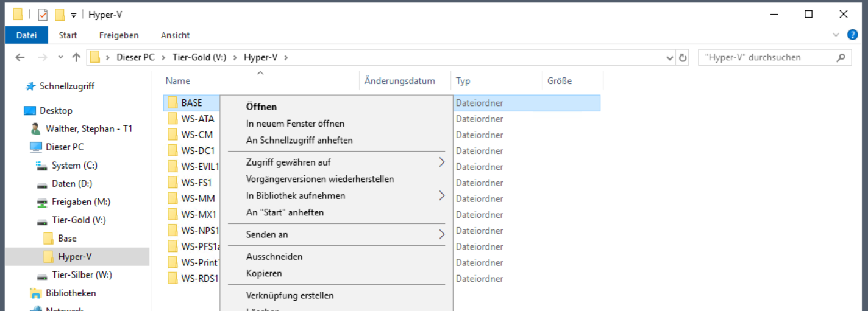Open 'Walther, Stephan - T1' user folder
Viewport: 868px width, 311px height.
pos(89,128)
